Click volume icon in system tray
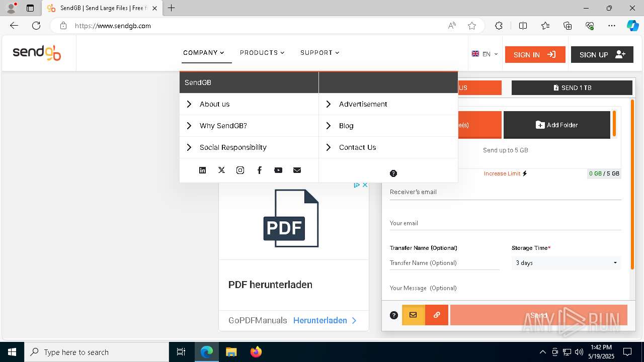 point(579,352)
